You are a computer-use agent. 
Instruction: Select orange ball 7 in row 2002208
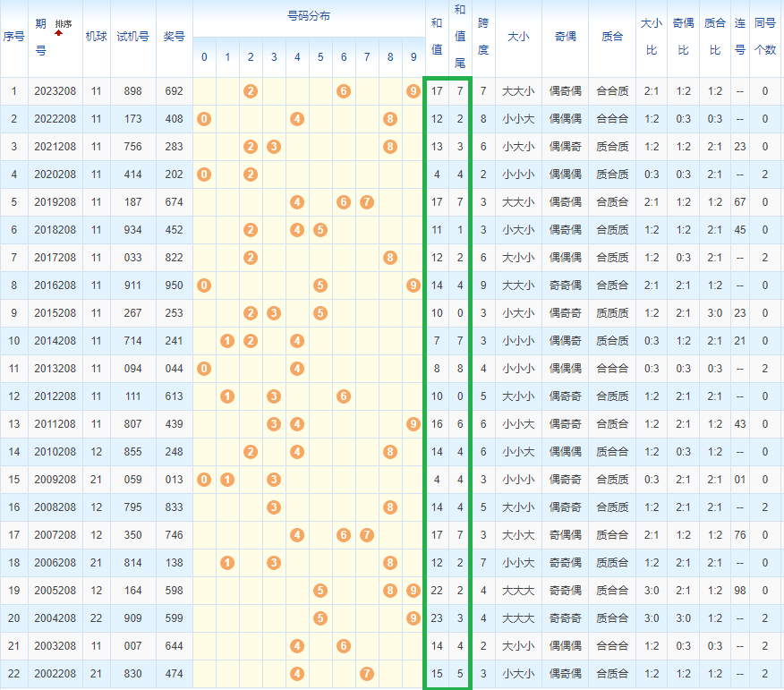tap(366, 673)
